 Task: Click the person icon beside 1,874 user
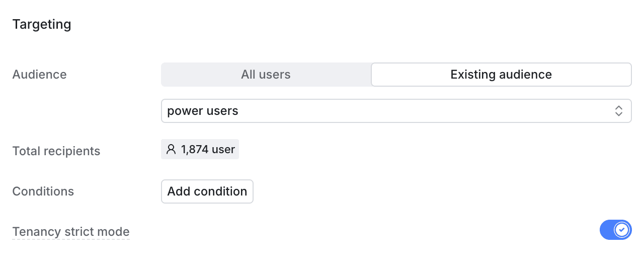coord(171,149)
